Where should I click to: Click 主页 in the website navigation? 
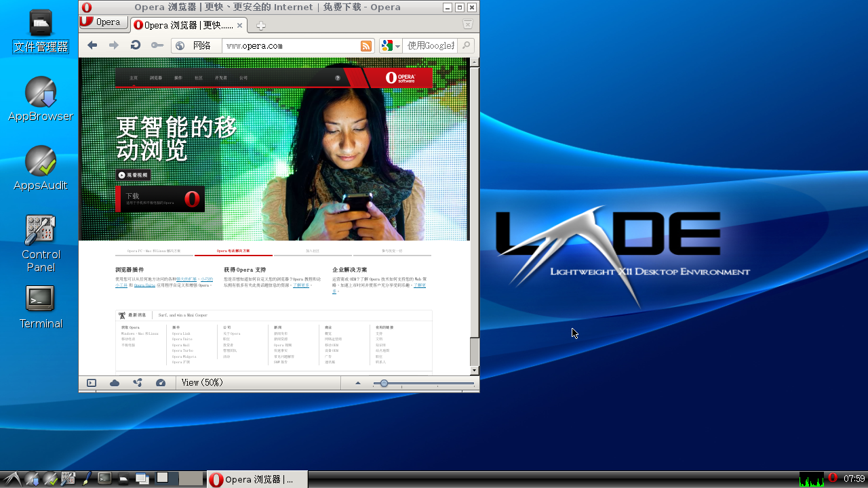coord(134,78)
